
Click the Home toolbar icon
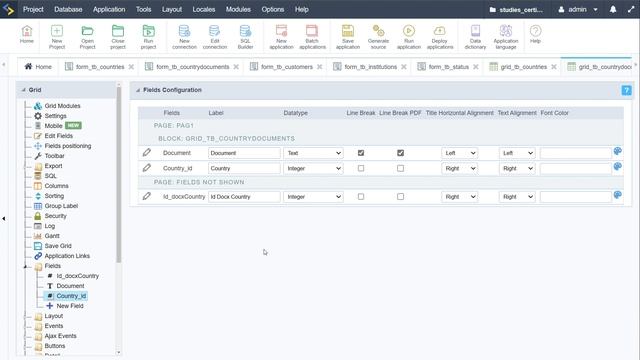coord(27,34)
